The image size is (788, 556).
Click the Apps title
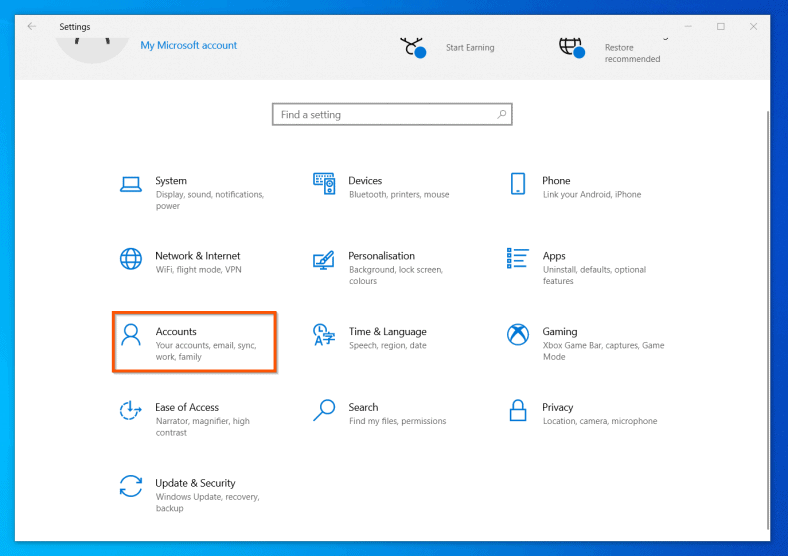pyautogui.click(x=554, y=256)
